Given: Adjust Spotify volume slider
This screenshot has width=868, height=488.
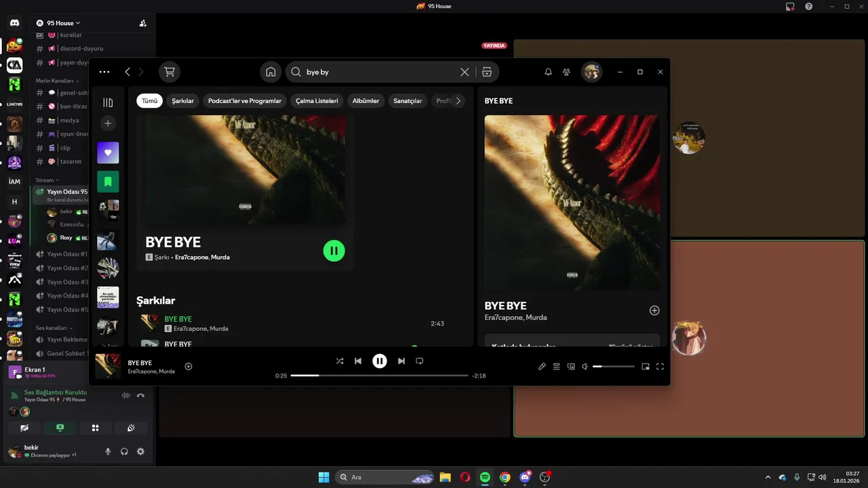Looking at the screenshot, I should (x=614, y=367).
